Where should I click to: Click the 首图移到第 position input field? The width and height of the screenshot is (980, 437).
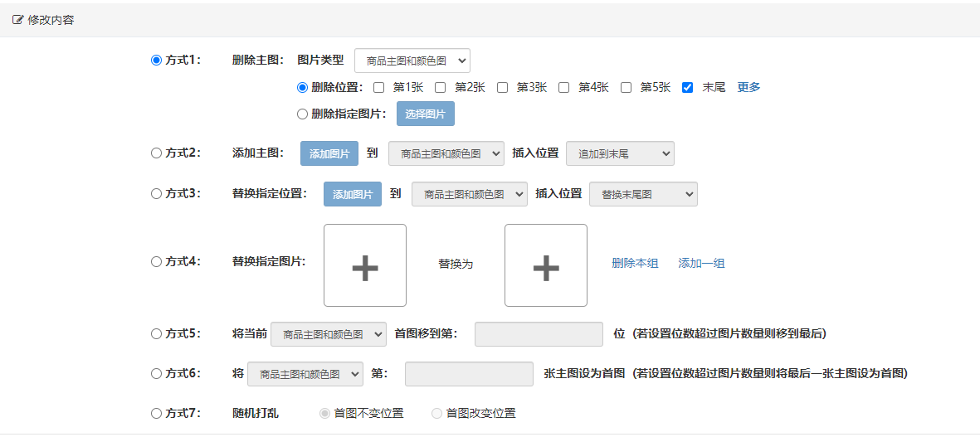click(538, 334)
